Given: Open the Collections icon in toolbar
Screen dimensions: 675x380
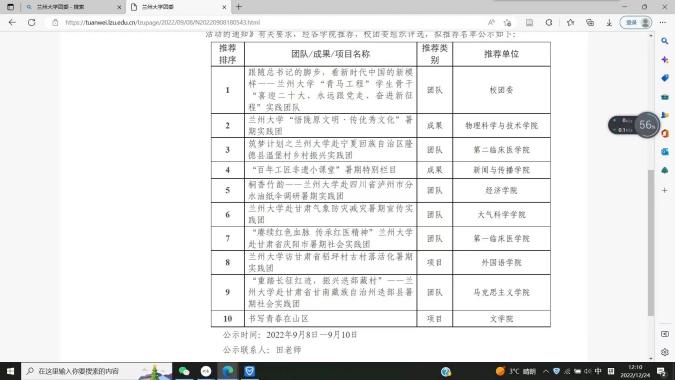Looking at the screenshot, I should click(x=590, y=22).
